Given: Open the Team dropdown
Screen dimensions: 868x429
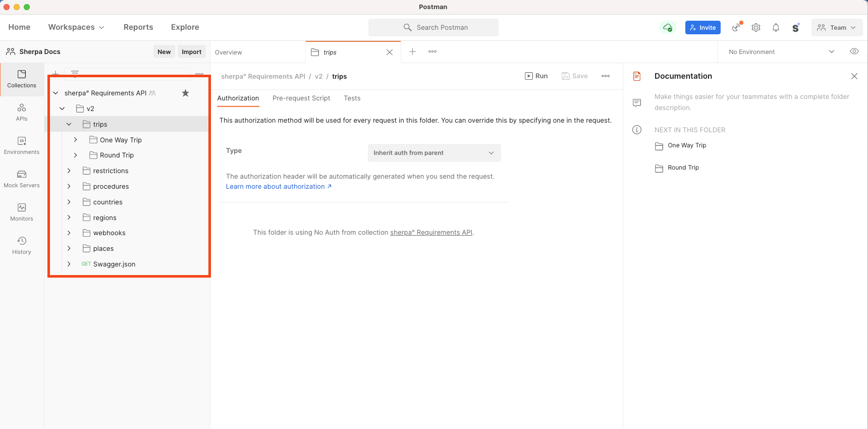Looking at the screenshot, I should pos(837,27).
